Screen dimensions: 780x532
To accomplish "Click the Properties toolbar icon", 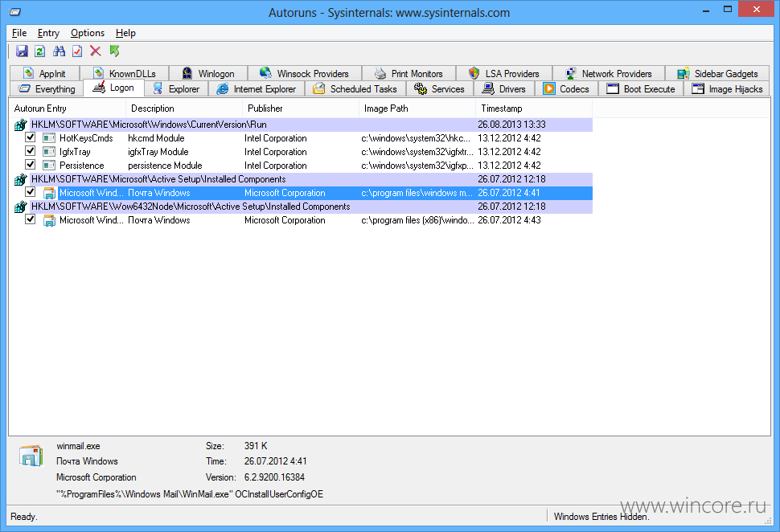I will click(x=77, y=51).
